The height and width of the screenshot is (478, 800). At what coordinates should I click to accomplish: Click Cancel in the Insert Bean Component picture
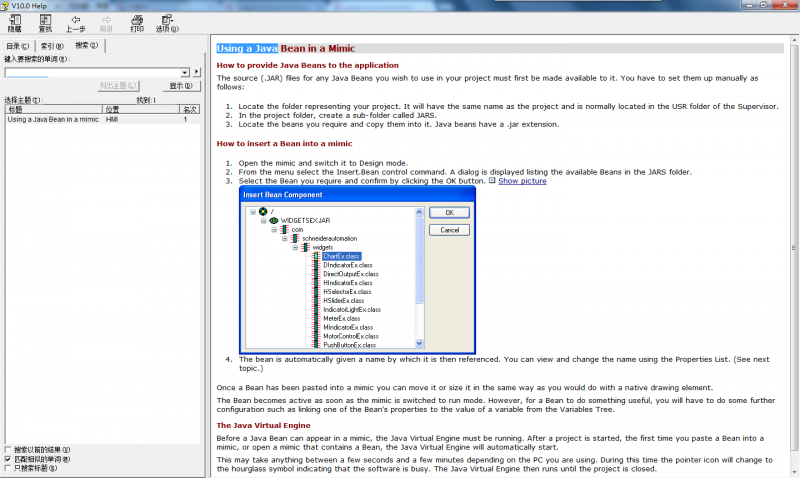[x=449, y=230]
